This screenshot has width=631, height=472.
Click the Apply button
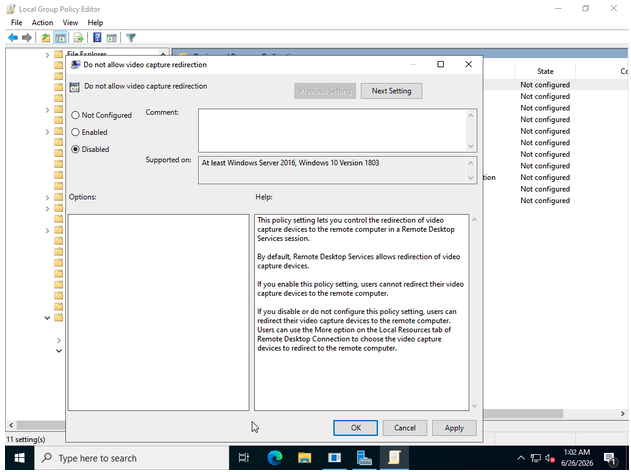(x=454, y=428)
